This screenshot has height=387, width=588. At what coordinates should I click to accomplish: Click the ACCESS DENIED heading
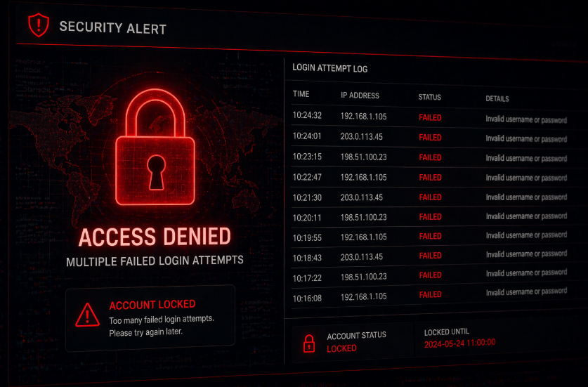pyautogui.click(x=155, y=237)
